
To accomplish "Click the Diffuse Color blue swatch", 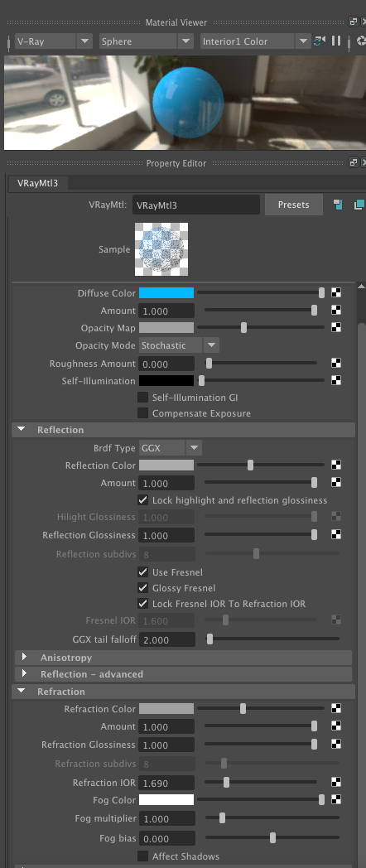I will point(166,293).
